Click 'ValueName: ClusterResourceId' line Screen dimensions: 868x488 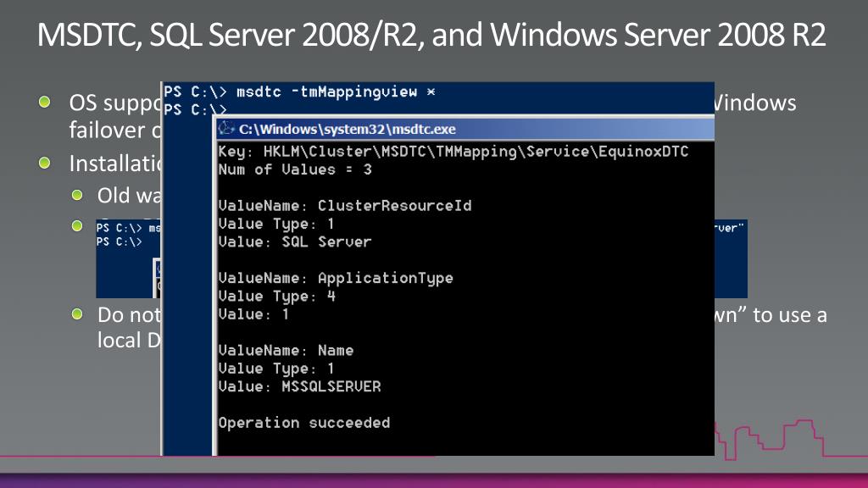click(345, 206)
